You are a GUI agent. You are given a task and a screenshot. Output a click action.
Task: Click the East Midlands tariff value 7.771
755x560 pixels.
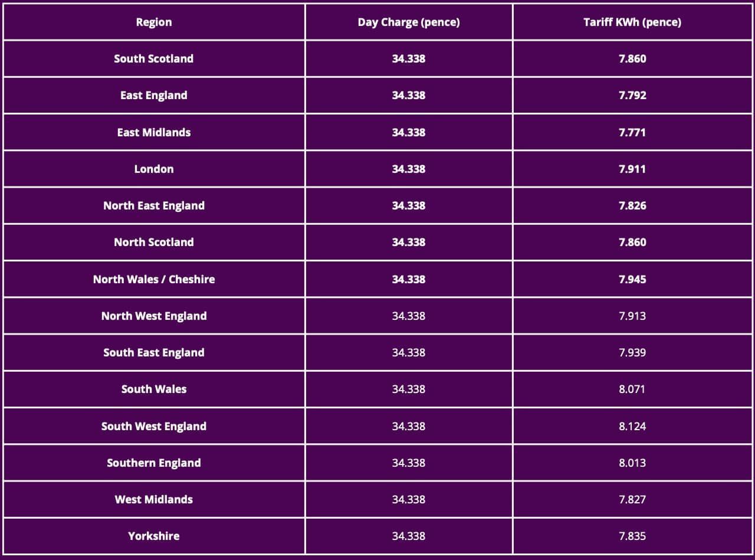point(632,132)
